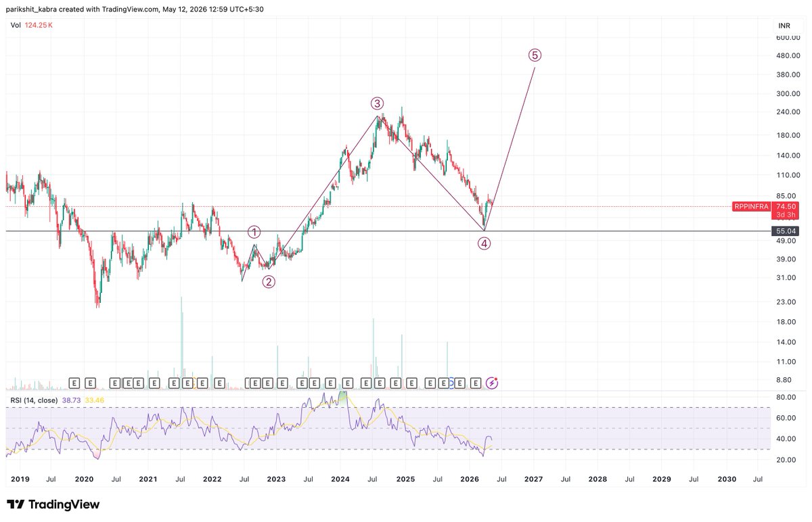Viewport: 812px width, 522px height.
Task: Click the 180.00 price scale label
Action: [x=788, y=135]
